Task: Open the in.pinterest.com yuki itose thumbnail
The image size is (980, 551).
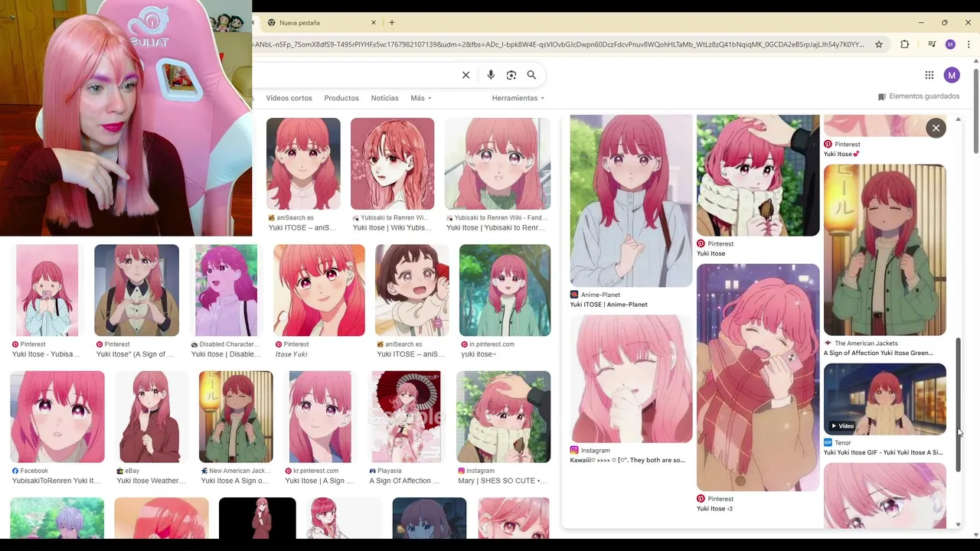Action: pyautogui.click(x=505, y=290)
